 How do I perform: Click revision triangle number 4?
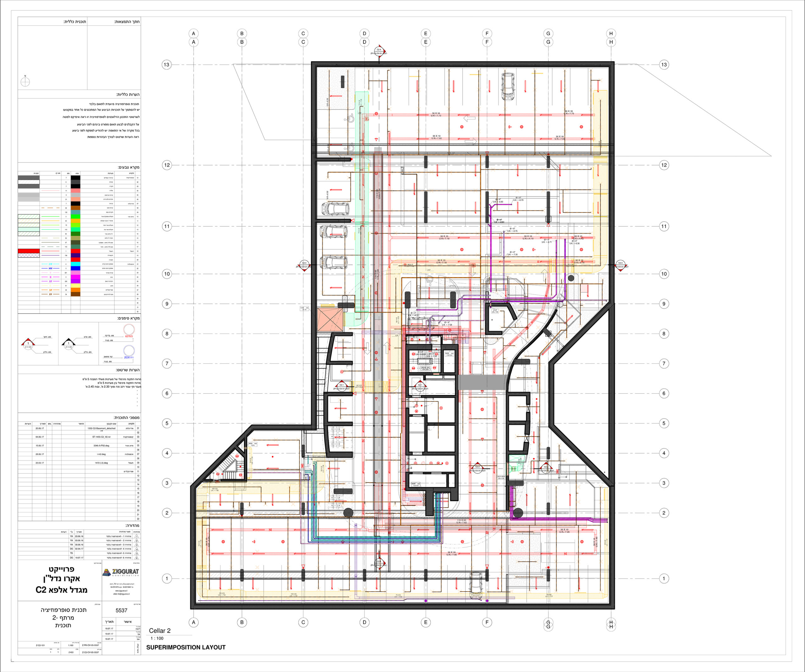click(137, 549)
